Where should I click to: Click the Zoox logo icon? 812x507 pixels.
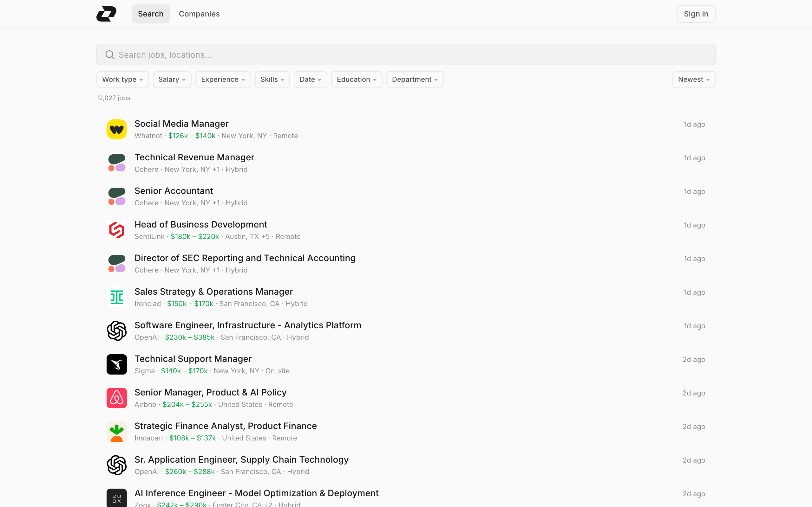tap(116, 497)
